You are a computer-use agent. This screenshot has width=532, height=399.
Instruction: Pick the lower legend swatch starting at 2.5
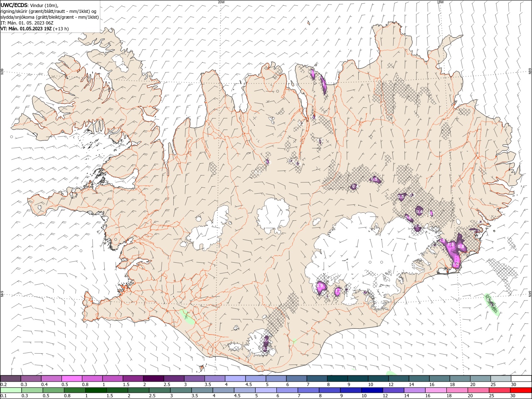159,390
